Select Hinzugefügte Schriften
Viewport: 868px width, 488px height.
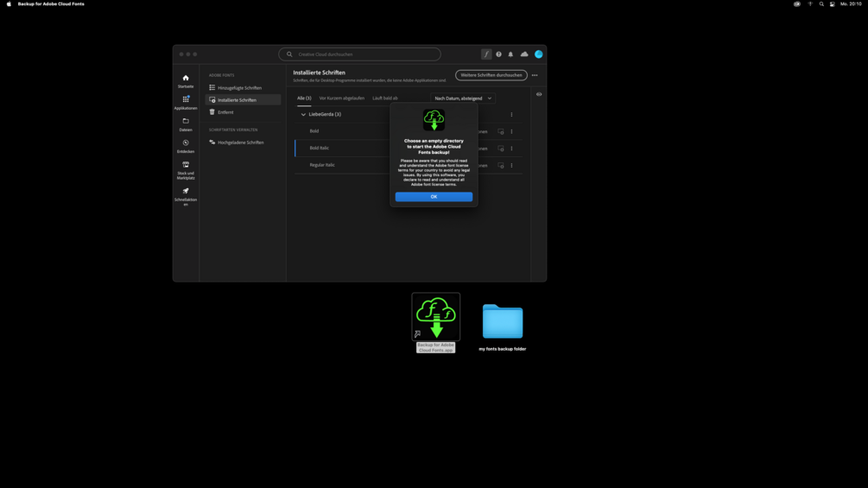point(243,87)
